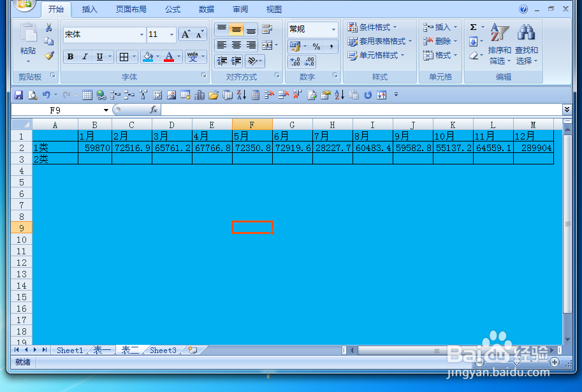Open the font color dropdown arrow
The height and width of the screenshot is (392, 582).
point(178,57)
